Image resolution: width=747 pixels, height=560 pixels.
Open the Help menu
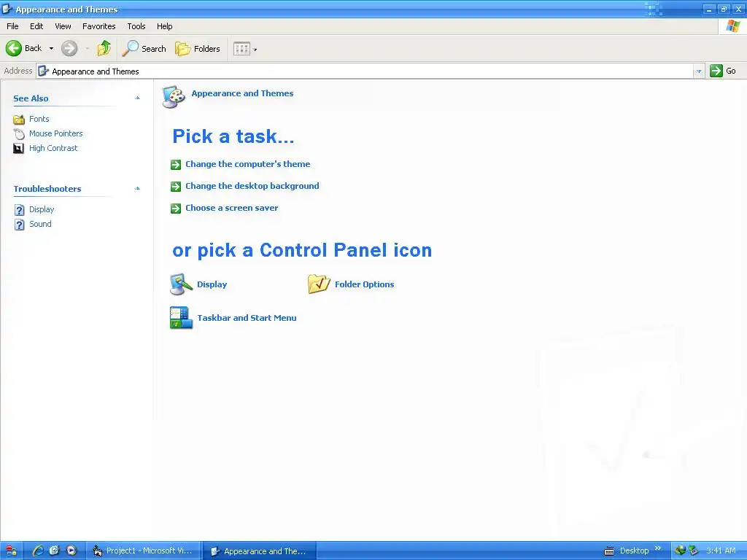click(165, 27)
